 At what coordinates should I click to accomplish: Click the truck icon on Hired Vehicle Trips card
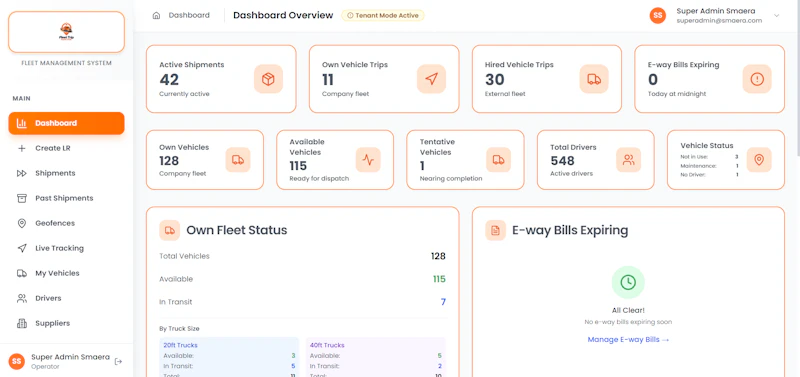pos(594,79)
